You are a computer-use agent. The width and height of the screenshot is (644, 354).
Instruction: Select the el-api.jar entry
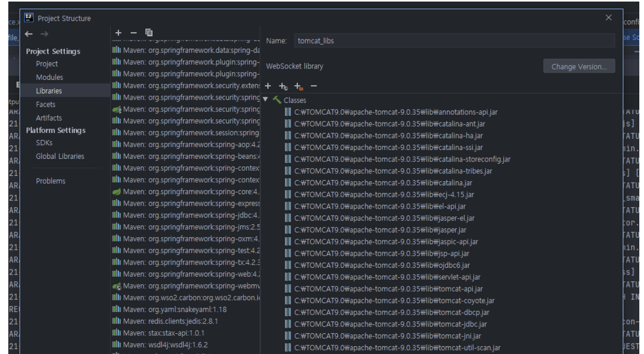[x=381, y=207]
